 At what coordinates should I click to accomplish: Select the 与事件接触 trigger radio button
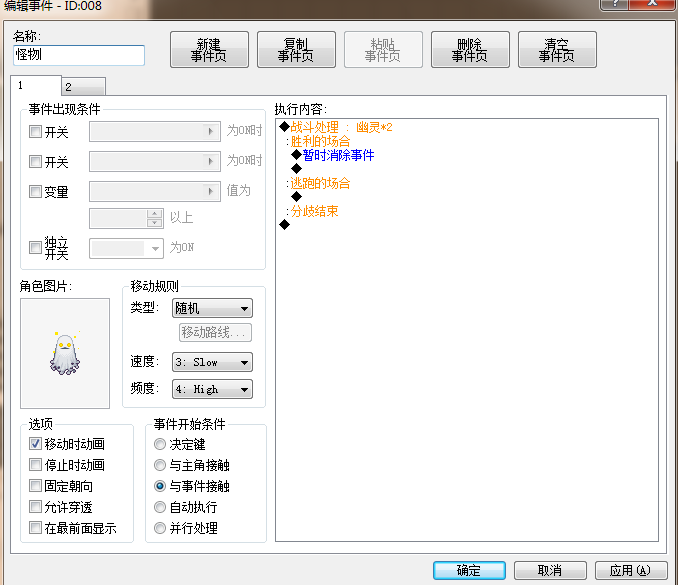(x=160, y=486)
